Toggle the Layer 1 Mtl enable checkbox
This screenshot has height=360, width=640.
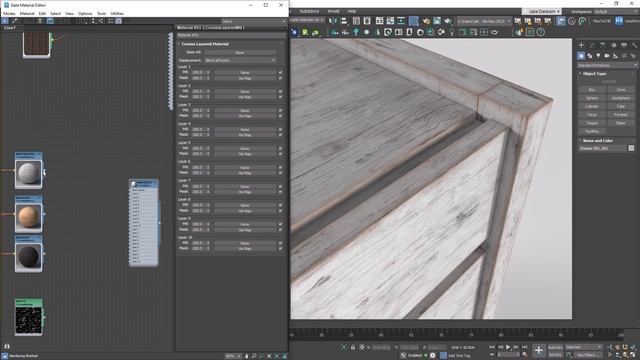tap(280, 73)
